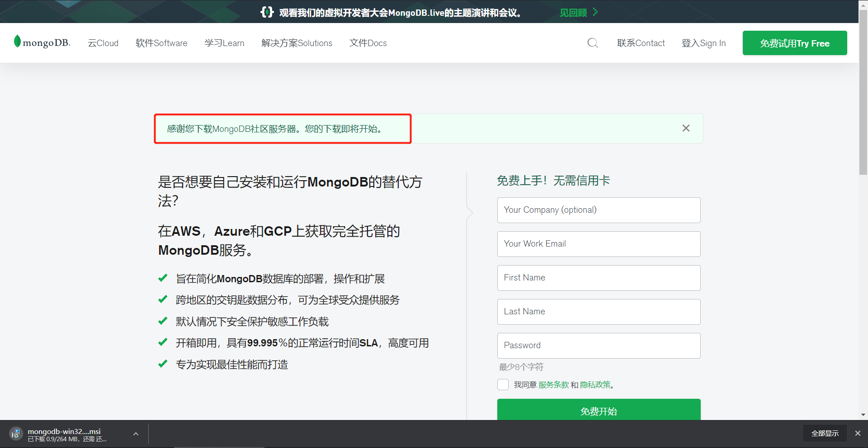Focus the Your Work Email field
The image size is (868, 448).
point(599,244)
